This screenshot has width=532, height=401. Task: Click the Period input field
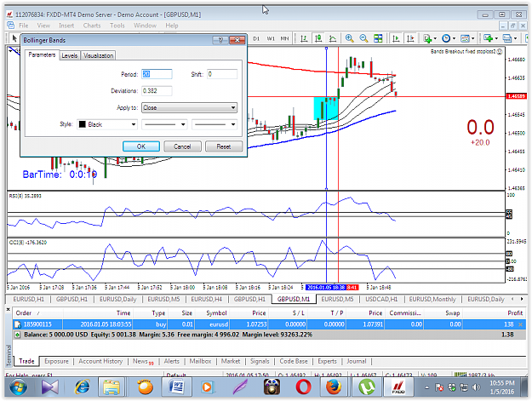[x=157, y=74]
